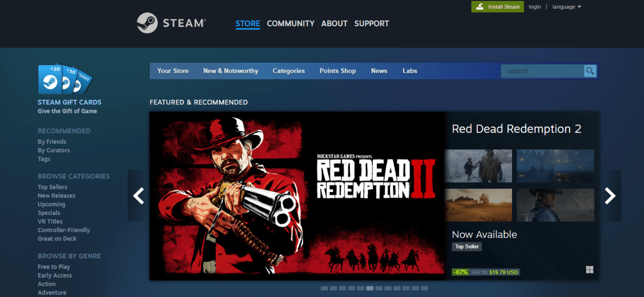Click the search magnifier icon
This screenshot has width=644, height=297.
(590, 71)
